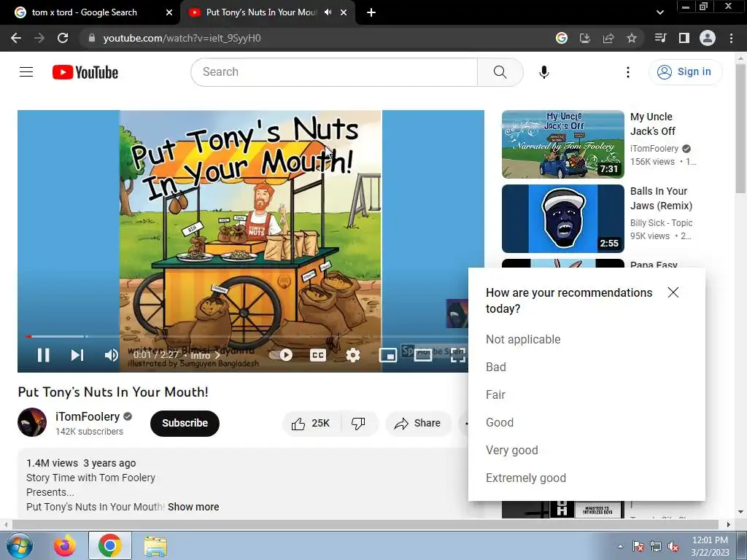Pause the video playback

click(43, 355)
